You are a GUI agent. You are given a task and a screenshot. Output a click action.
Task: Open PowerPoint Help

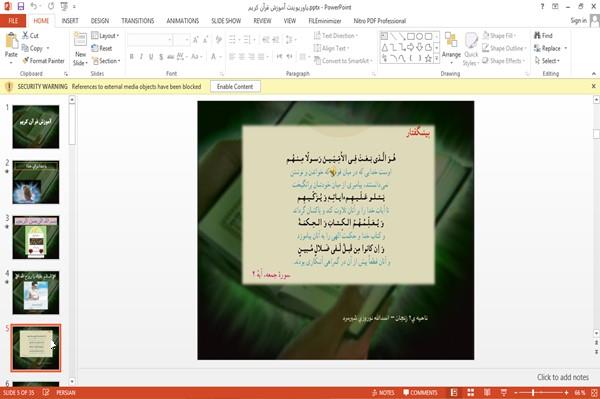(542, 7)
